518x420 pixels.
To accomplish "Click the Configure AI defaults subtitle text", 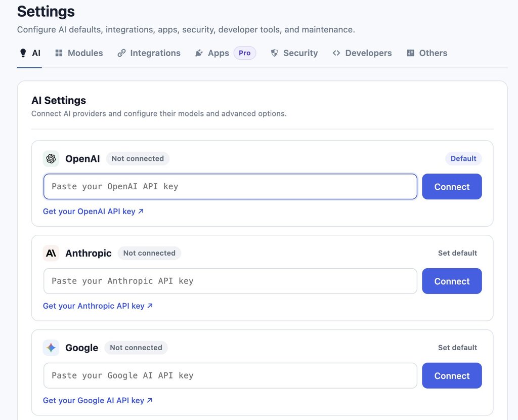I will [x=186, y=30].
